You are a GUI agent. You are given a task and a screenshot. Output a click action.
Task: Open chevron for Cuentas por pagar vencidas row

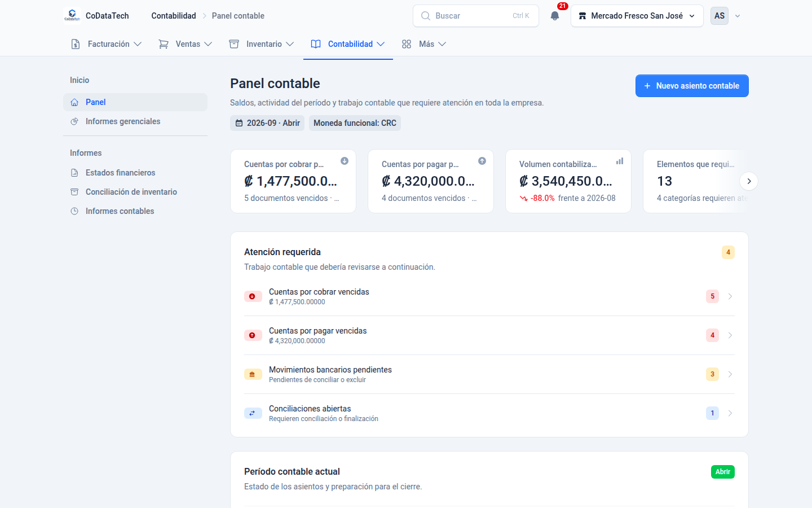pos(730,335)
